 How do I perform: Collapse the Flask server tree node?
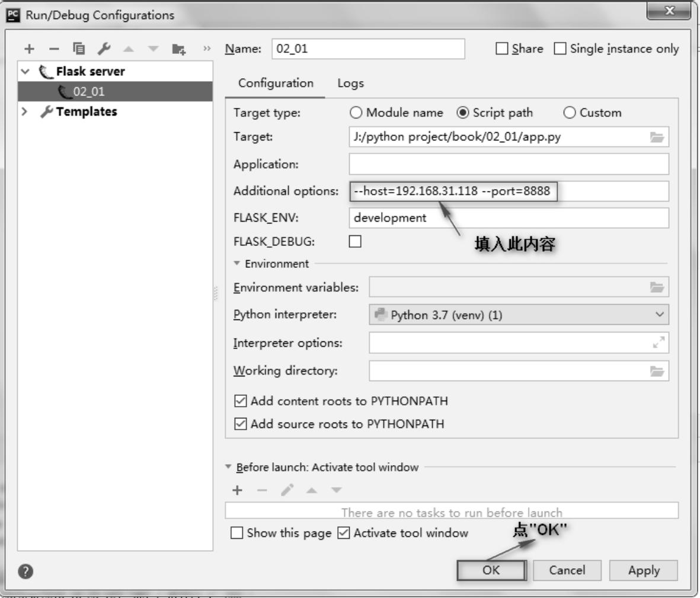[x=24, y=71]
